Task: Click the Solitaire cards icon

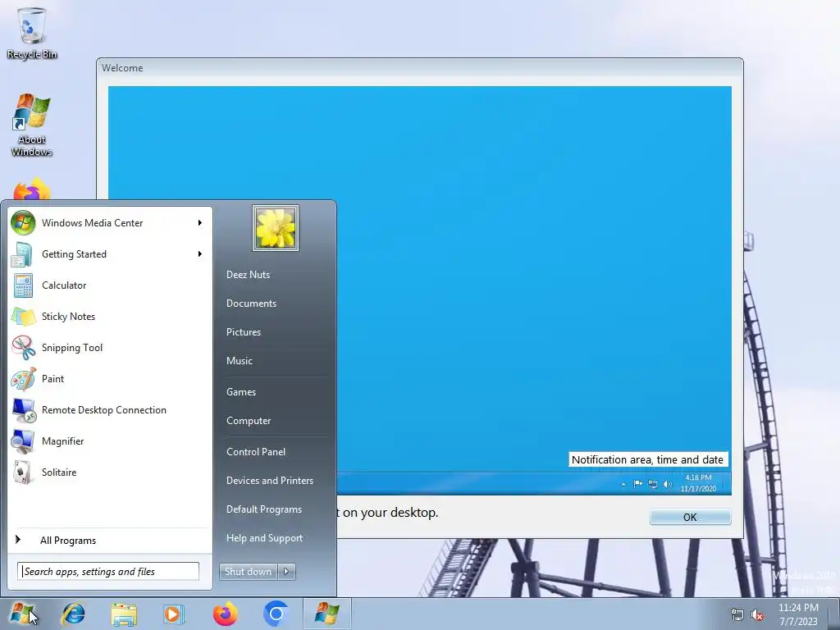Action: tap(23, 472)
